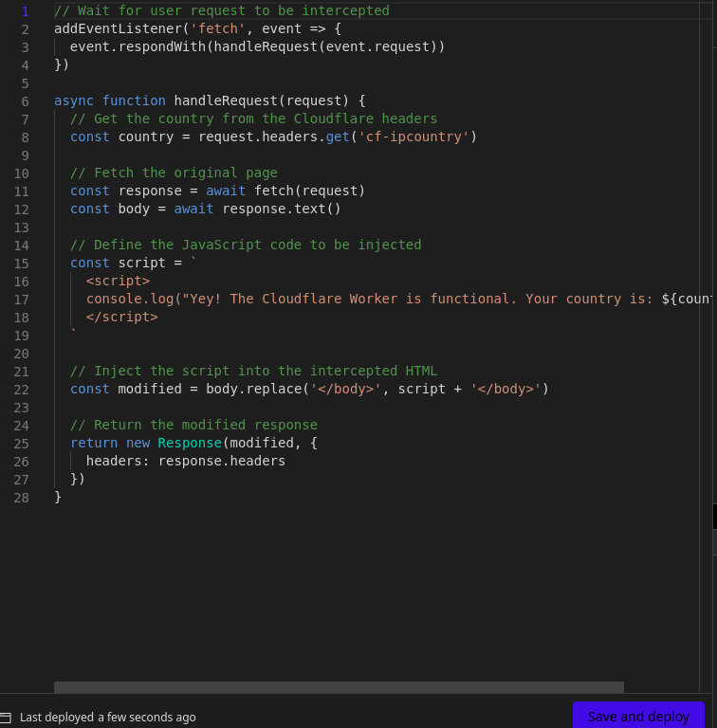This screenshot has width=717, height=728.
Task: Click the 'const modified = body.replace' line
Action: pyautogui.click(x=309, y=389)
